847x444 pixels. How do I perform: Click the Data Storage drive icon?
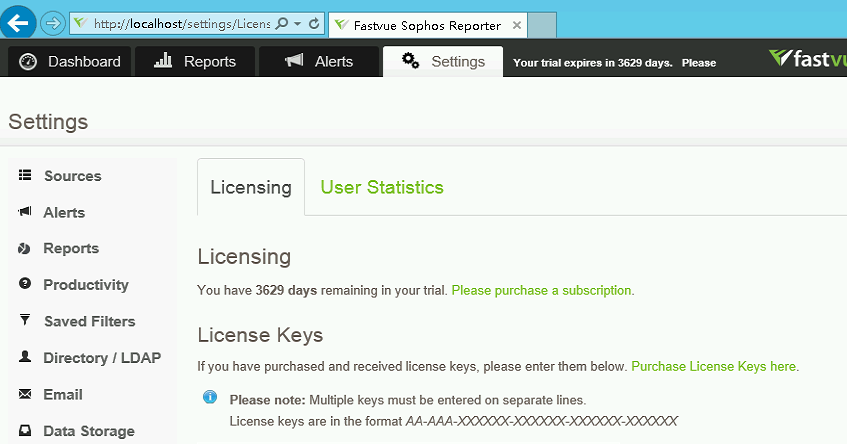[25, 430]
